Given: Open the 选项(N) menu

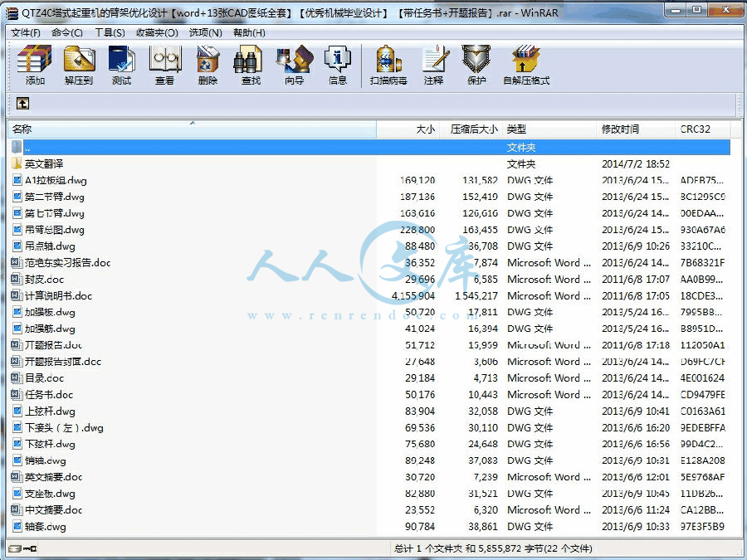Looking at the screenshot, I should (x=205, y=32).
